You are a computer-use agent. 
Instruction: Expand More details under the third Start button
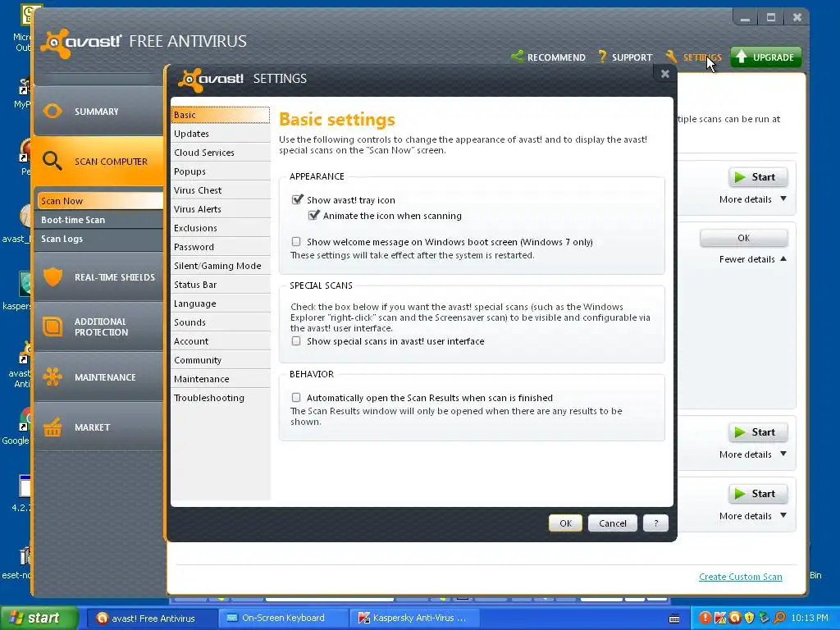pos(753,454)
